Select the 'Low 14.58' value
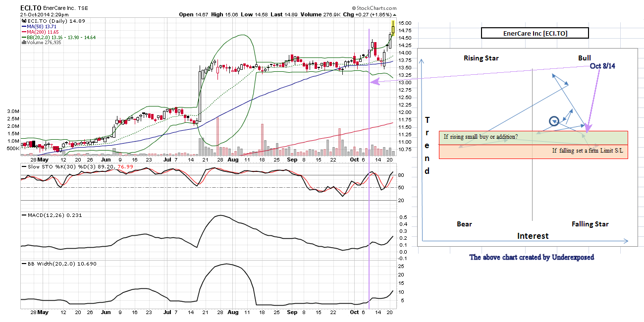The width and height of the screenshot is (644, 322). click(x=254, y=15)
